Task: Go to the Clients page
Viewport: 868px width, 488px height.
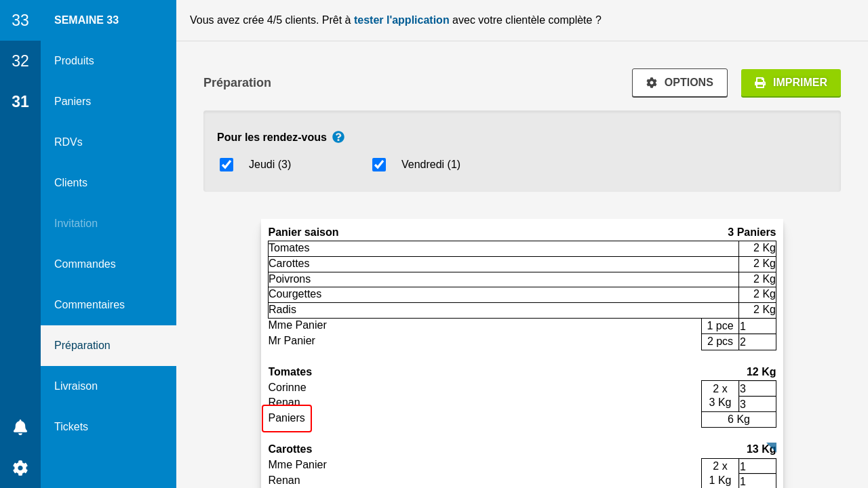Action: [71, 183]
